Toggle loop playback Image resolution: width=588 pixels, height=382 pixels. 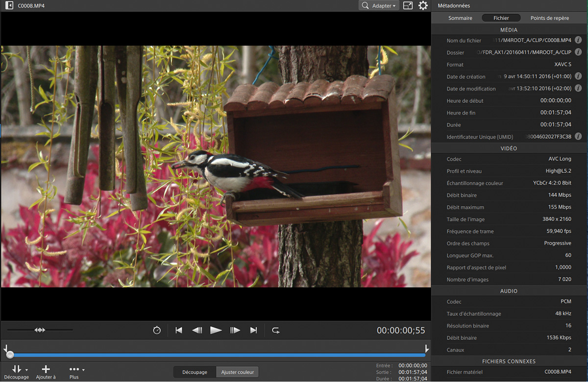276,331
